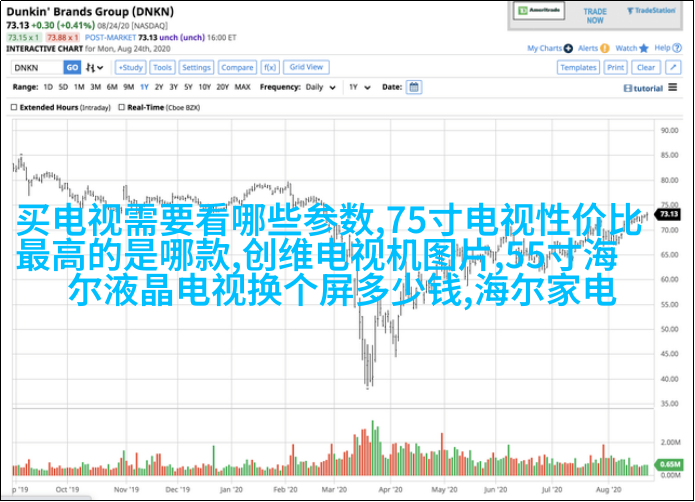Click the Compare button
695x502 pixels.
pyautogui.click(x=237, y=67)
